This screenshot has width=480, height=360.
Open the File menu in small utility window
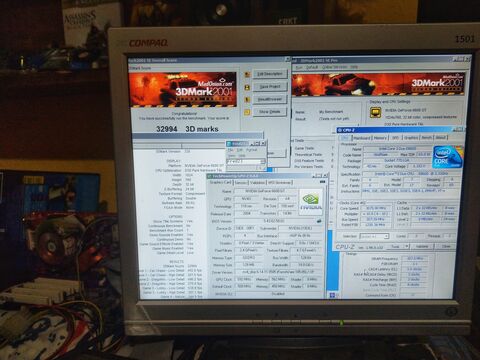[x=231, y=150]
